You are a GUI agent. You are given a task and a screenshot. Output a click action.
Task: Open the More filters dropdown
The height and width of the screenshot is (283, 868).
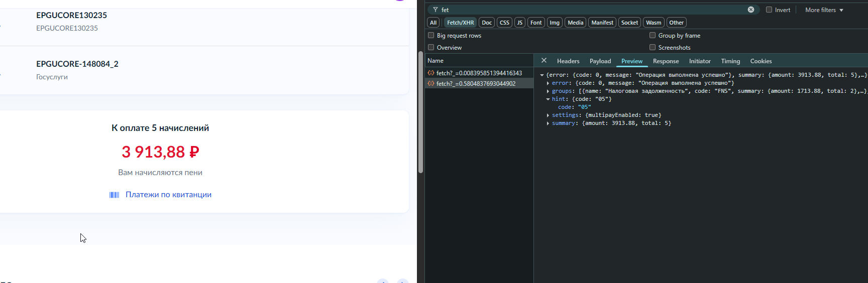coord(824,10)
